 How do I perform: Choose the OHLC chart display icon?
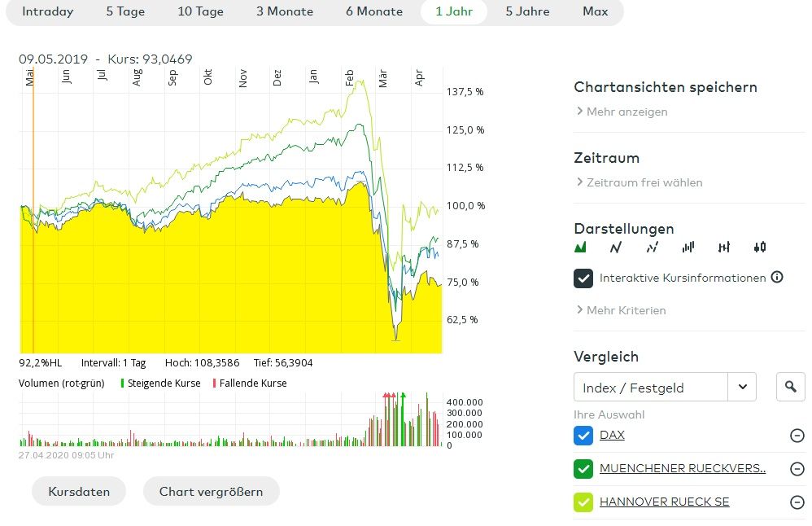724,248
